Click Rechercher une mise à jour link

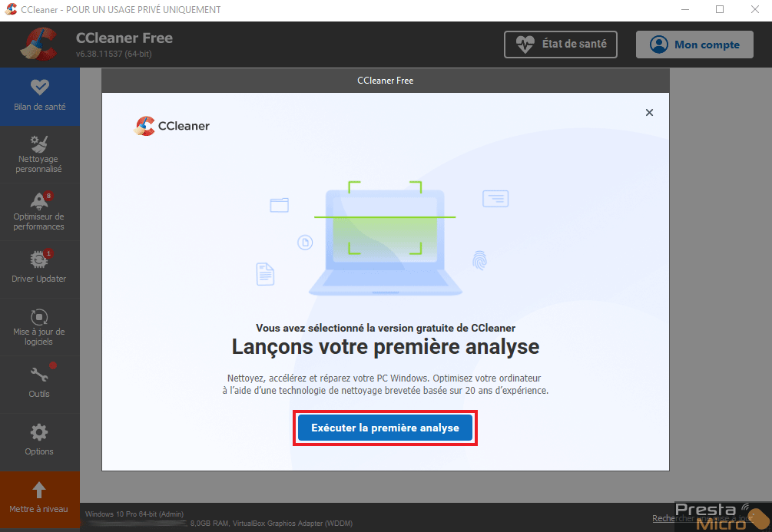pos(703,518)
